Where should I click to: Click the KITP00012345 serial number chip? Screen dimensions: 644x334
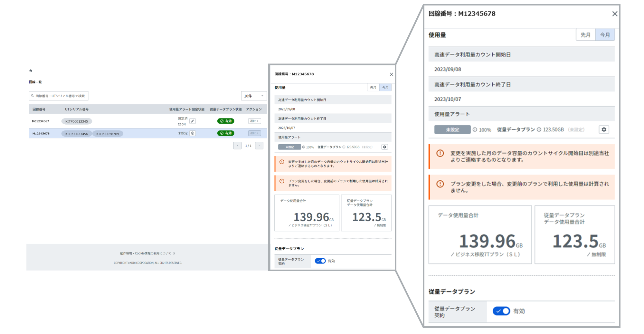pos(77,121)
